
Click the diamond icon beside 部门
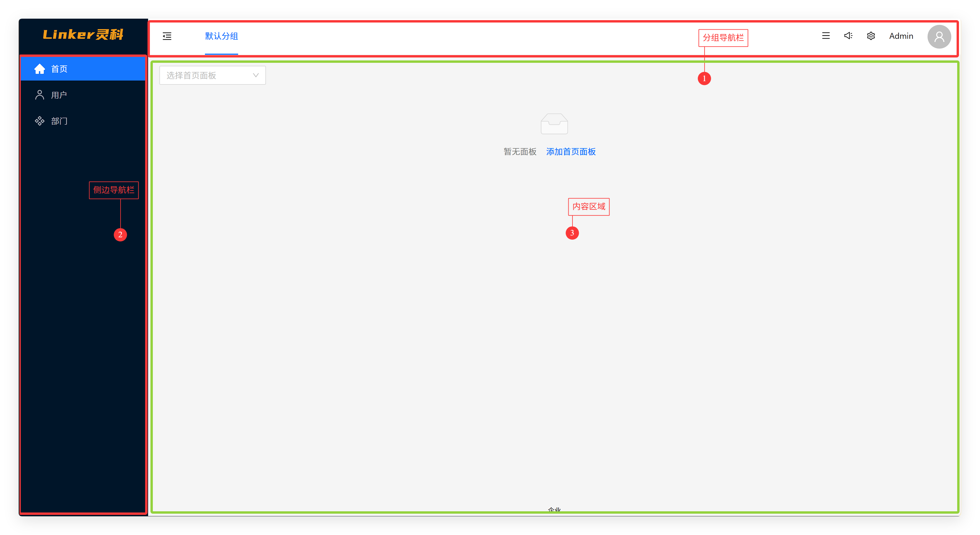[x=40, y=121]
